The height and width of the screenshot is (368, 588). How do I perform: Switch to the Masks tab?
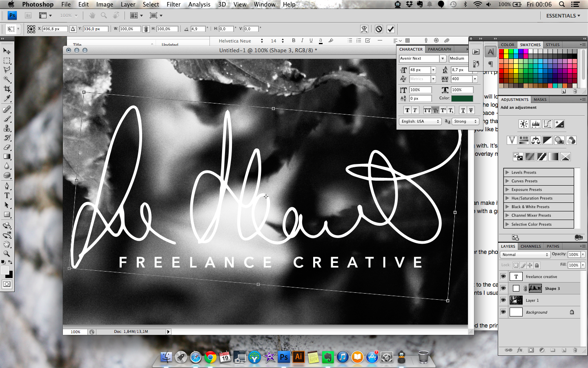[540, 99]
